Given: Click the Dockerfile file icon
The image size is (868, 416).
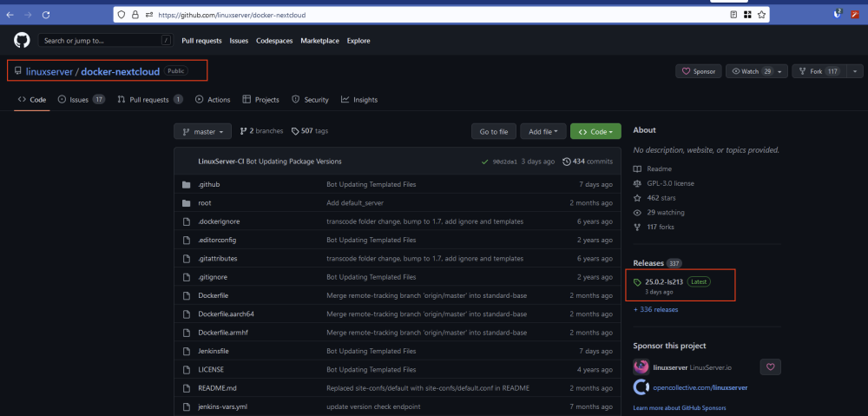Looking at the screenshot, I should click(187, 295).
